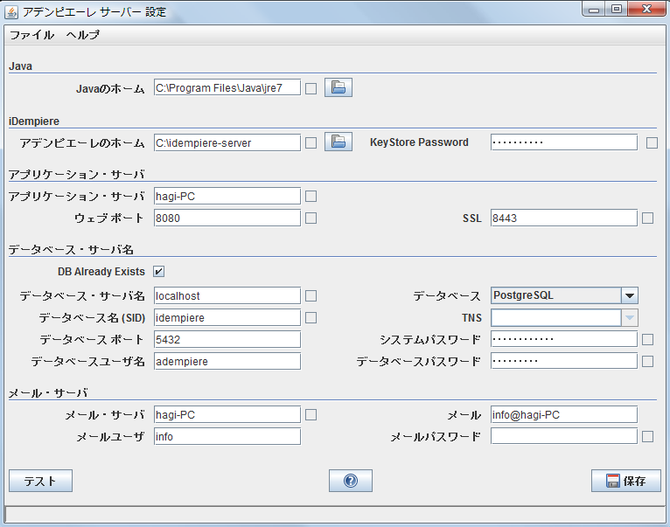Viewport: 670px width, 527px height.
Task: Click the database name idempiere field
Action: tap(227, 318)
